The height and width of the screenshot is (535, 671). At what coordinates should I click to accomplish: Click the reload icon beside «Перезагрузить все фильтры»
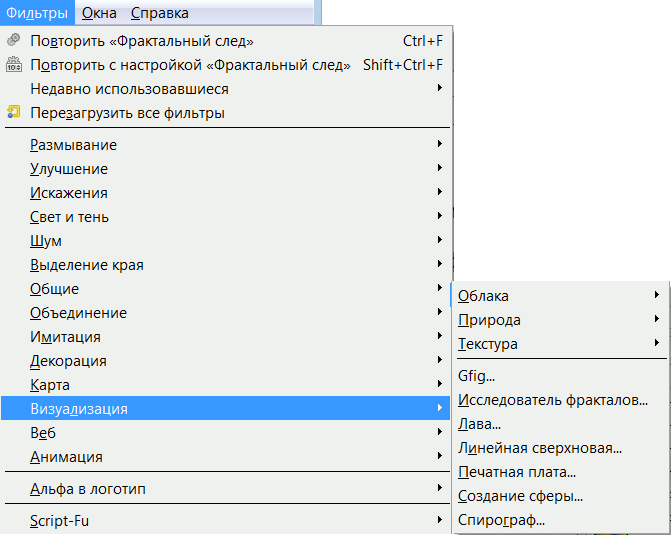pos(13,113)
